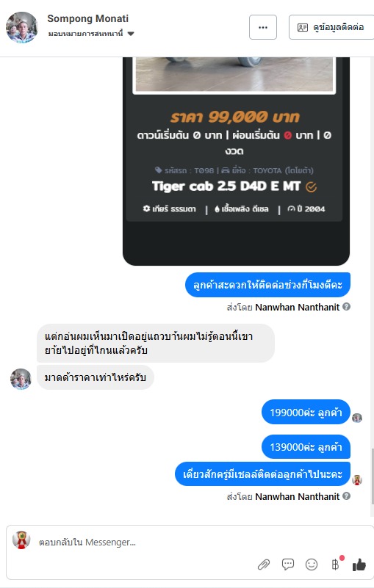Click the Baht payment request icon
The image size is (374, 588).
335,565
